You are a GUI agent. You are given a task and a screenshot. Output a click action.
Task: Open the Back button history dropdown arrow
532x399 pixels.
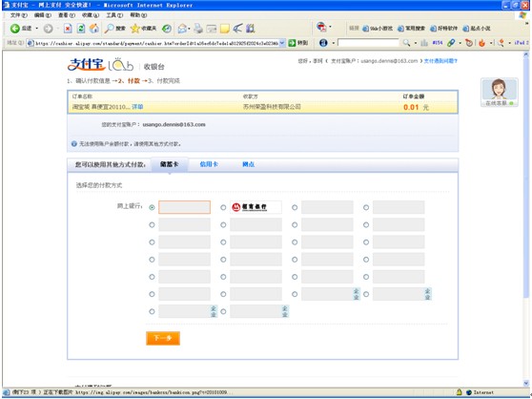(x=36, y=29)
